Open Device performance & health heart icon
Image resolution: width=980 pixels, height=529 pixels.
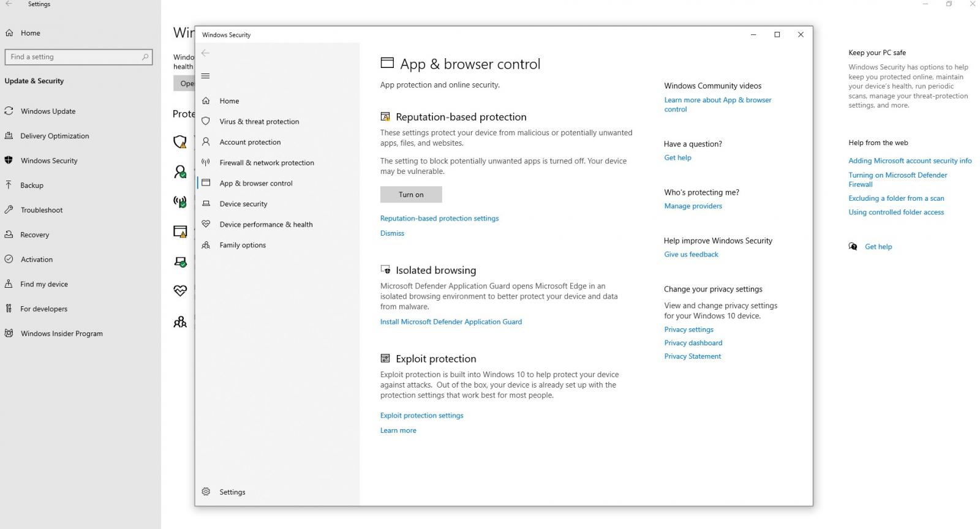[206, 224]
